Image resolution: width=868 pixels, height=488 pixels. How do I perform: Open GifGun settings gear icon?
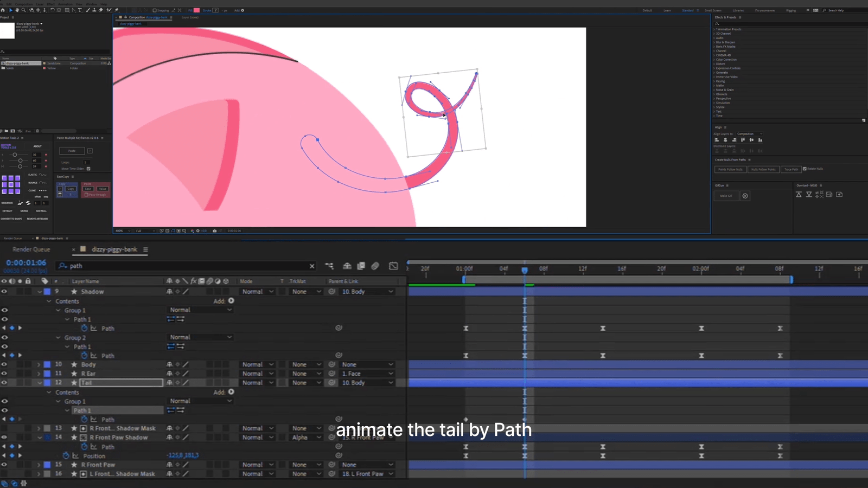745,196
